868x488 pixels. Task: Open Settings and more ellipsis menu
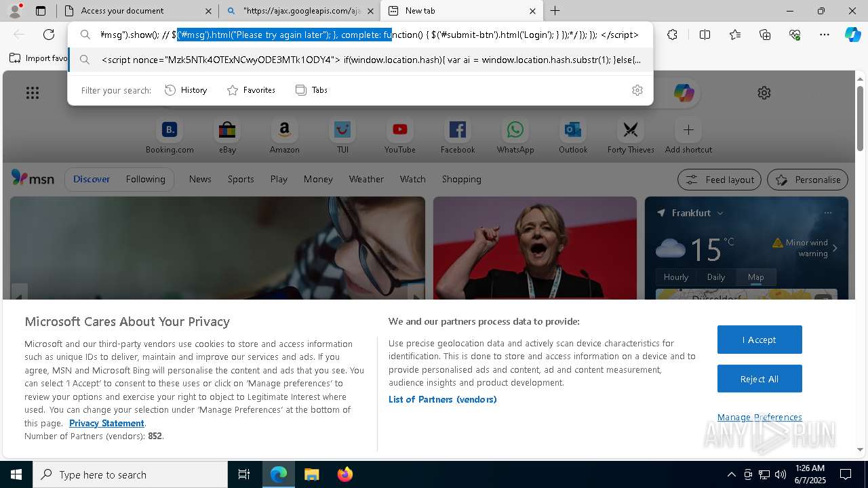tap(825, 35)
